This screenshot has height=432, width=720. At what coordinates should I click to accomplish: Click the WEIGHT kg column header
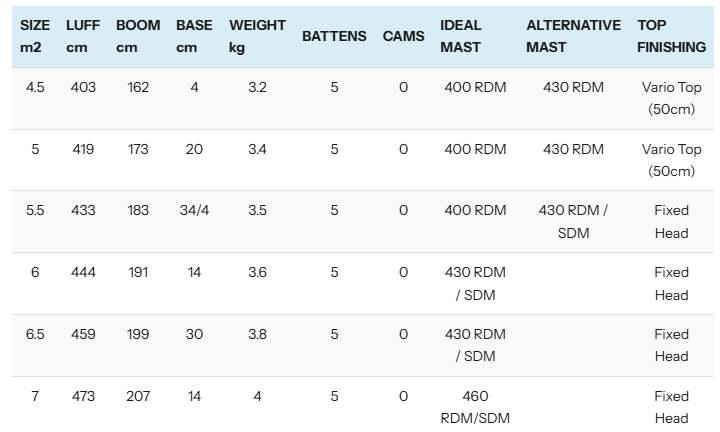click(257, 36)
